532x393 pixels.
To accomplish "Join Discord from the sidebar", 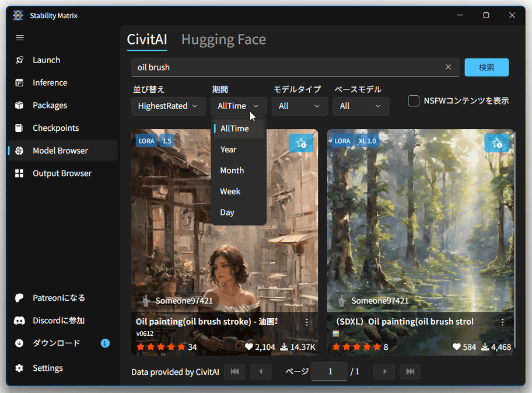I will coord(63,321).
